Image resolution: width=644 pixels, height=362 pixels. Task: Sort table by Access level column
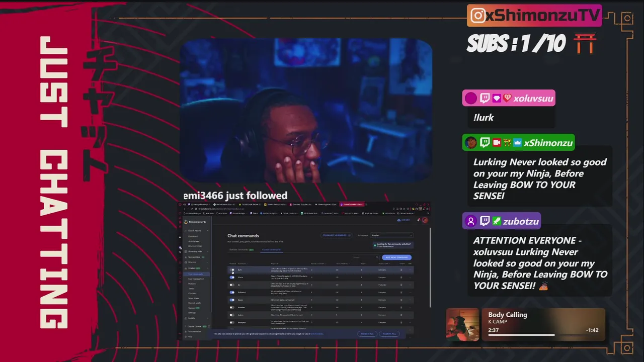(x=384, y=263)
